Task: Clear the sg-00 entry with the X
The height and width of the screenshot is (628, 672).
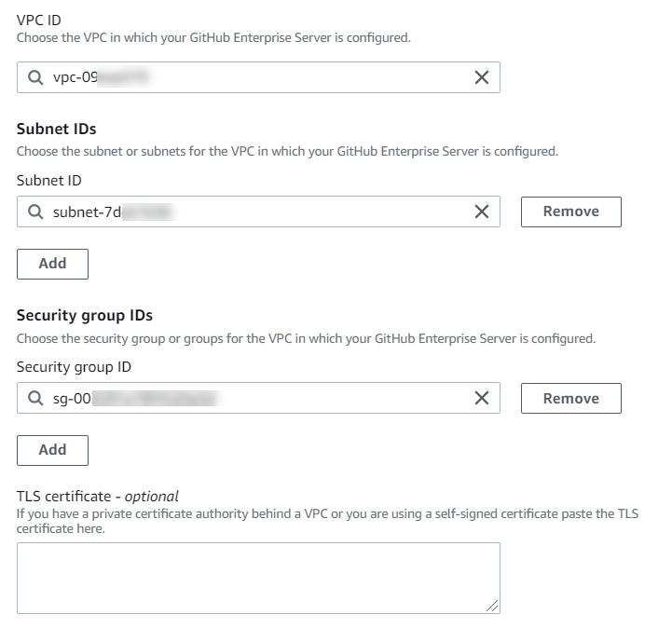Action: (481, 398)
